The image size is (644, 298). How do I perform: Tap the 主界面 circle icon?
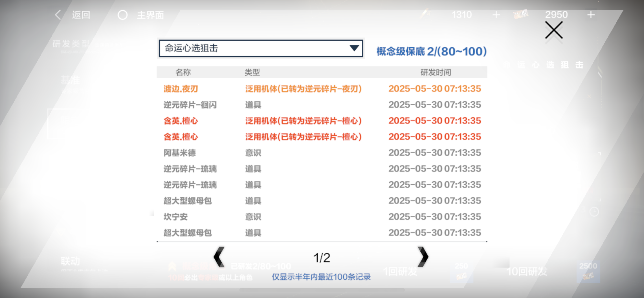point(122,15)
